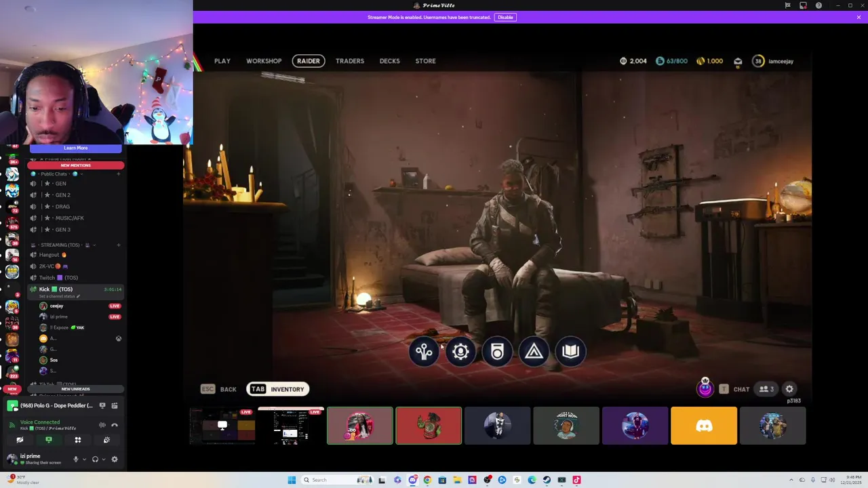This screenshot has height=488, width=868.
Task: Click the 1,000 gold raider tokens icon
Action: (701, 61)
